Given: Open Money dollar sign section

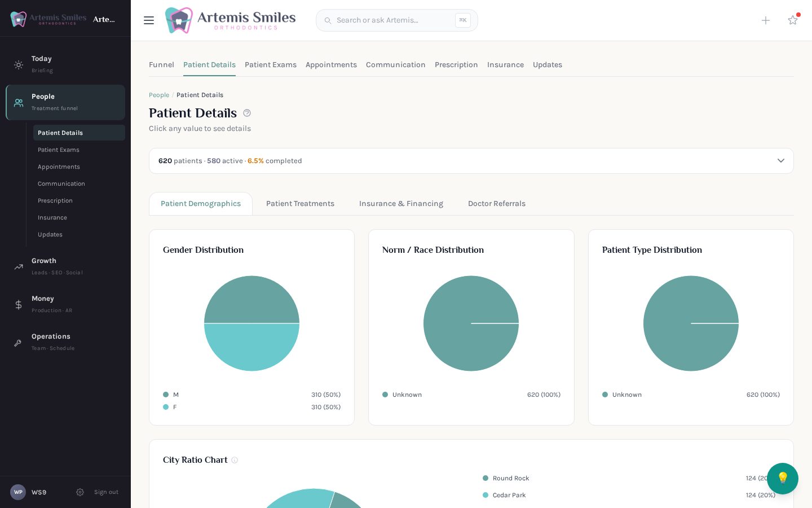Looking at the screenshot, I should click(x=65, y=304).
